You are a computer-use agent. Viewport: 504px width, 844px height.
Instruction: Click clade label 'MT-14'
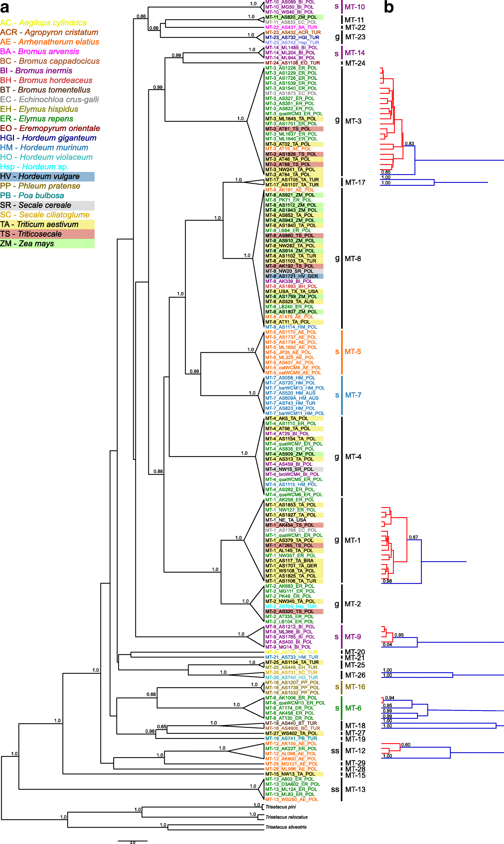click(355, 53)
